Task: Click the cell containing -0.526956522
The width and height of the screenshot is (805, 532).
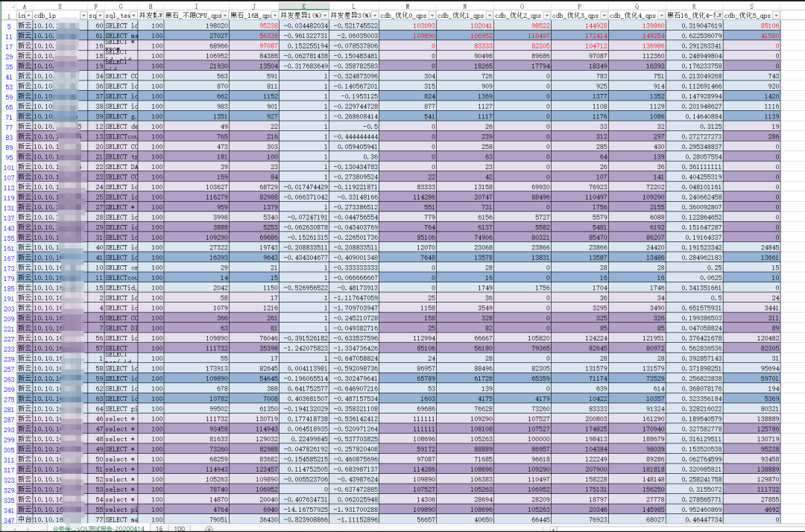Action: tap(304, 288)
